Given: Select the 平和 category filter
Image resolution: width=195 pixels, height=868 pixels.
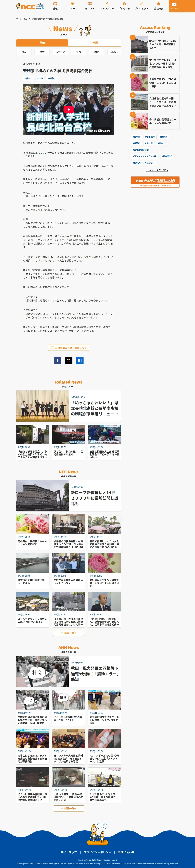Looking at the screenshot, I should tap(78, 52).
